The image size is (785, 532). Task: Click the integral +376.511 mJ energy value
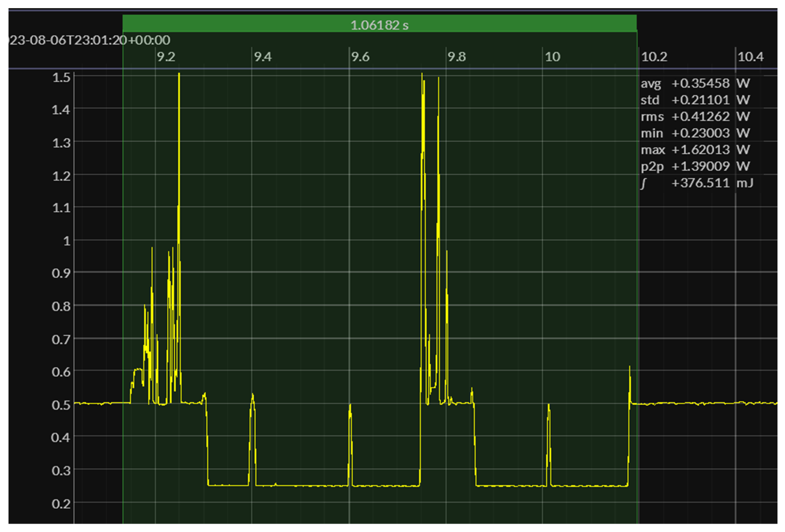tap(700, 183)
